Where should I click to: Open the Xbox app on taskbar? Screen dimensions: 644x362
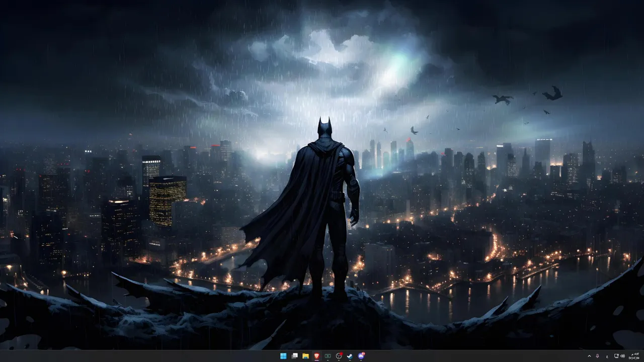[x=328, y=356]
